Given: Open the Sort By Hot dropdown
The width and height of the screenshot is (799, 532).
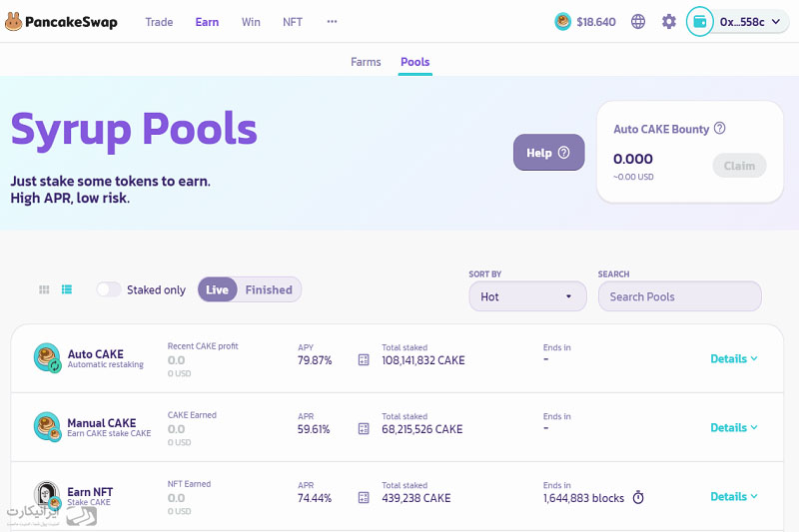Looking at the screenshot, I should click(527, 296).
